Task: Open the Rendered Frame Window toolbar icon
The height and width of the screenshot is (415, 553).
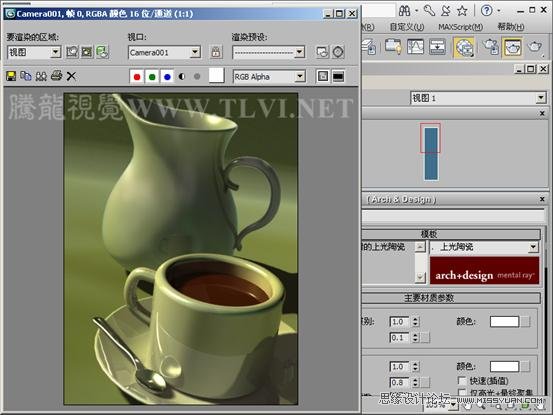Action: [x=512, y=48]
